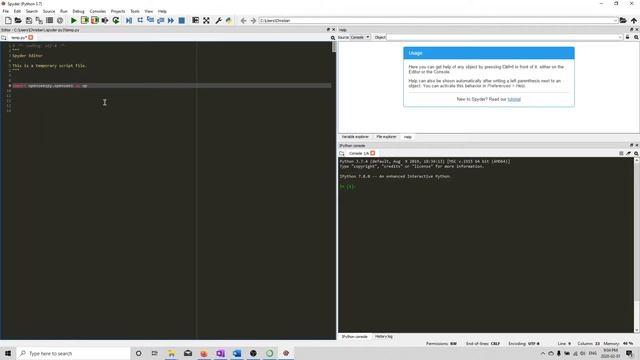Image resolution: width=640 pixels, height=360 pixels.
Task: Click the Windows search box
Action: 73,353
